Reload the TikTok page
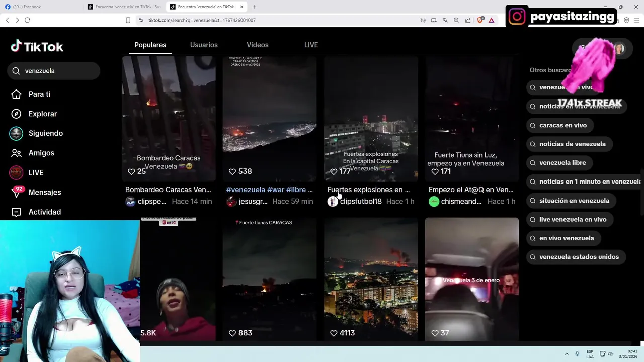Viewport: 644px width, 362px height. tap(27, 20)
